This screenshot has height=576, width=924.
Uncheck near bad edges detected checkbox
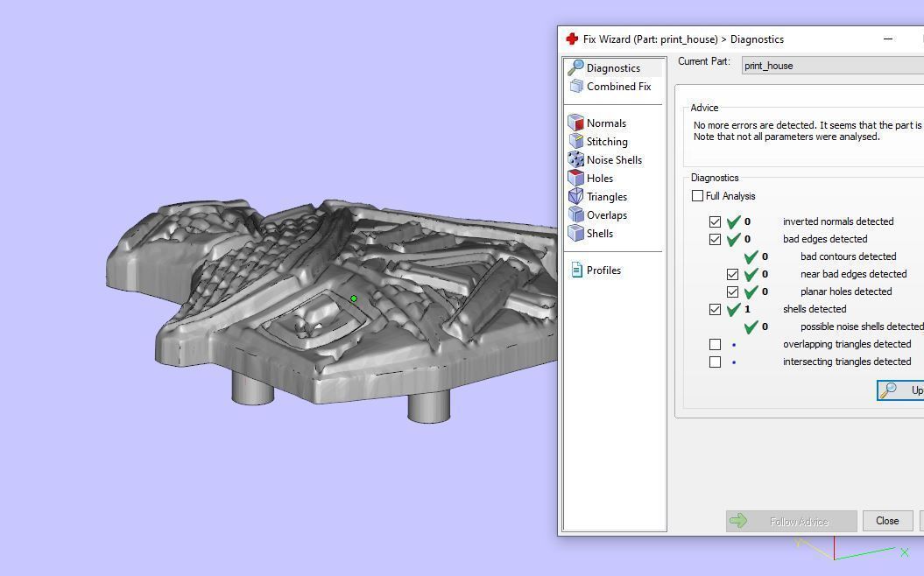tap(732, 275)
